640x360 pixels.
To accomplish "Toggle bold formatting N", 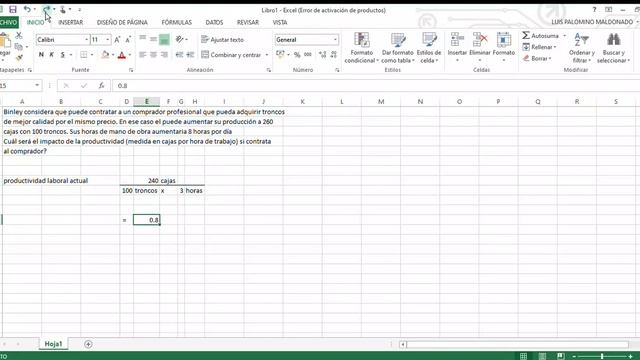I will click(x=41, y=55).
